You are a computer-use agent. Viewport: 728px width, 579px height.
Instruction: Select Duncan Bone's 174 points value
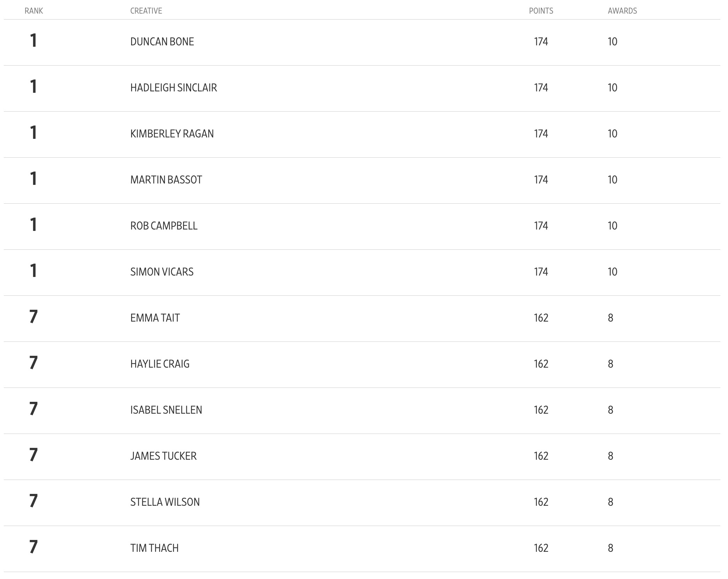tap(541, 42)
